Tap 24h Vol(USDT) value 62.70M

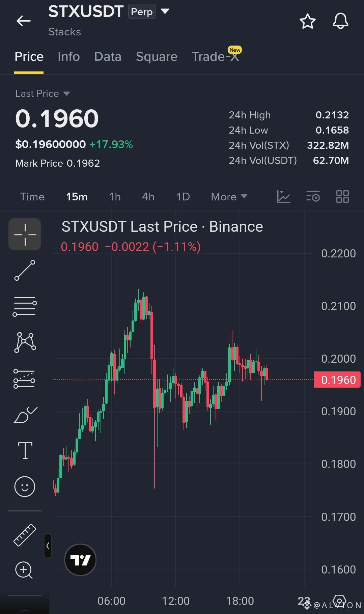click(331, 161)
